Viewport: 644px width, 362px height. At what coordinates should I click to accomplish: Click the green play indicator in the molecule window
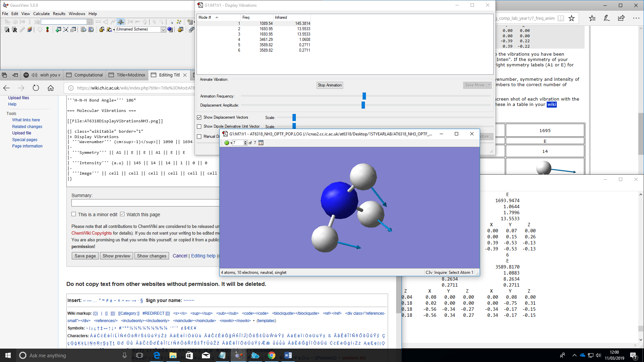point(227,143)
